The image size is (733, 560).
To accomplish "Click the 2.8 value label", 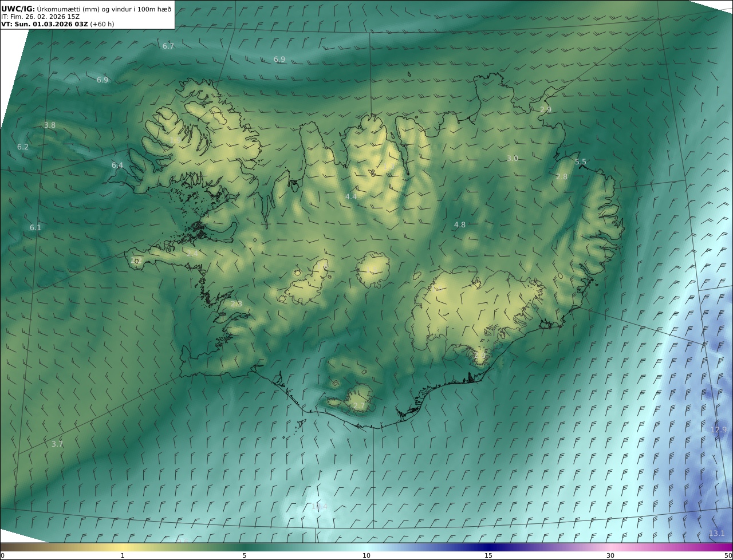I will click(x=562, y=177).
